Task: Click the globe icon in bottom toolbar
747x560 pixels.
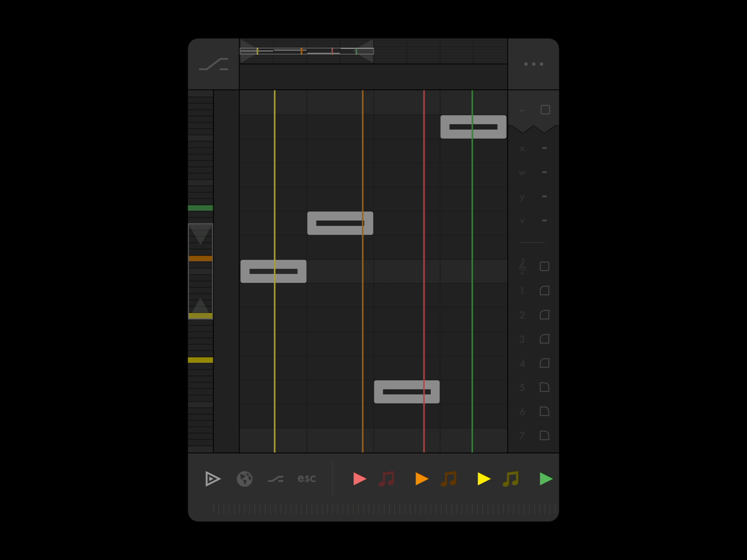Action: [244, 479]
